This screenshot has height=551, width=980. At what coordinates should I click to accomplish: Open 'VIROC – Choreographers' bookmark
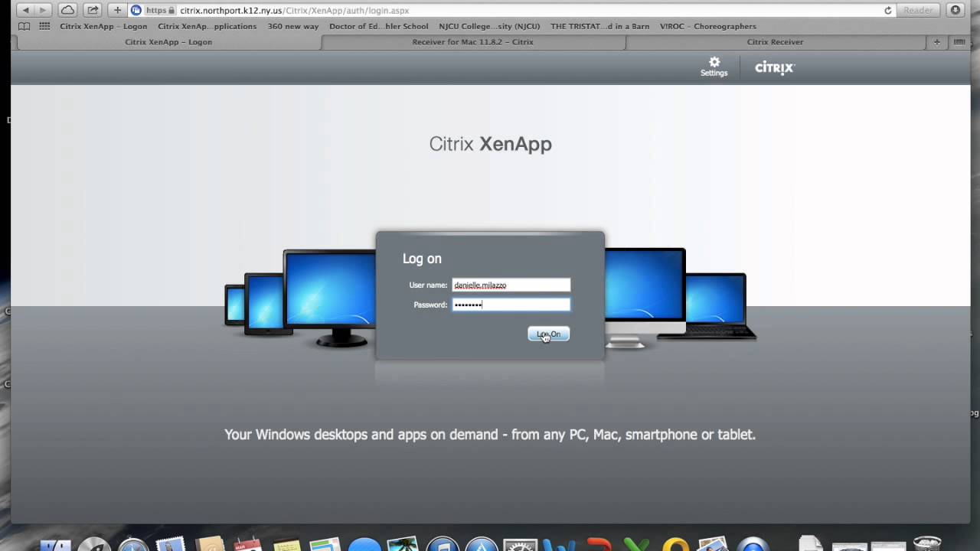tap(708, 26)
